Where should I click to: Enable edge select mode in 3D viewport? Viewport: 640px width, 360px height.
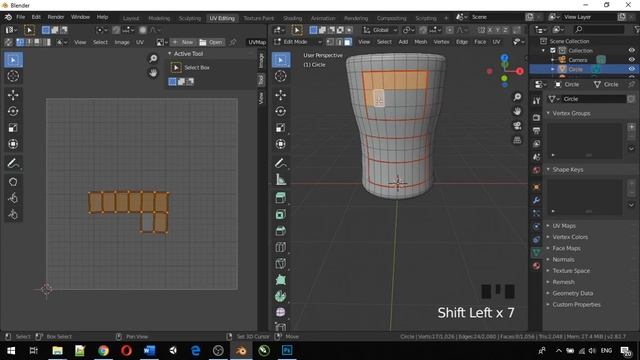(x=339, y=42)
